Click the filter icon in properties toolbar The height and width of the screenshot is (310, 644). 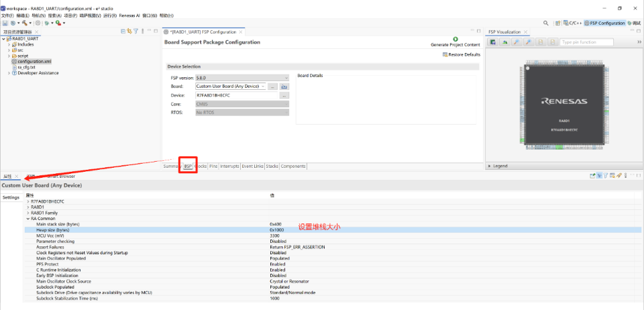click(605, 176)
